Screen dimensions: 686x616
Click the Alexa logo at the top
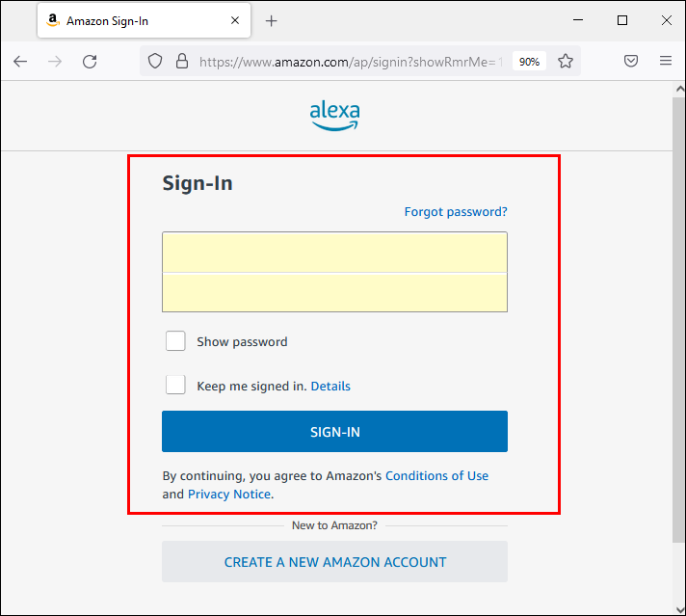[x=334, y=116]
